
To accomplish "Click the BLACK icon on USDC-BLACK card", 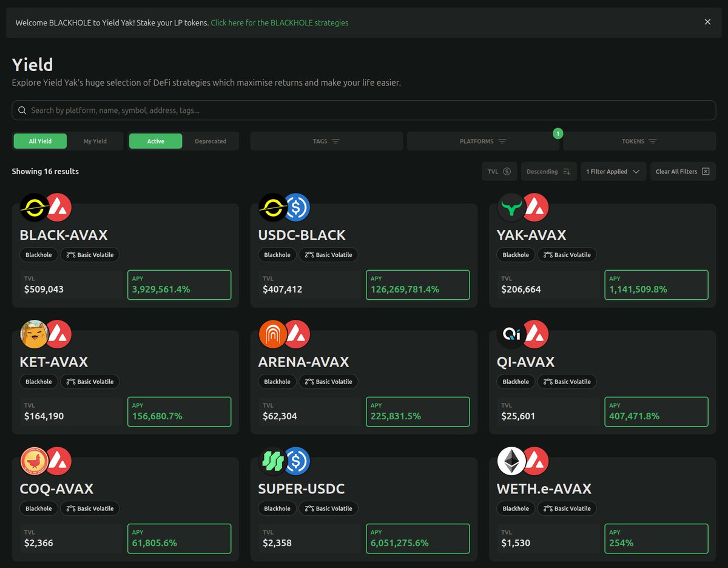I will pos(272,208).
